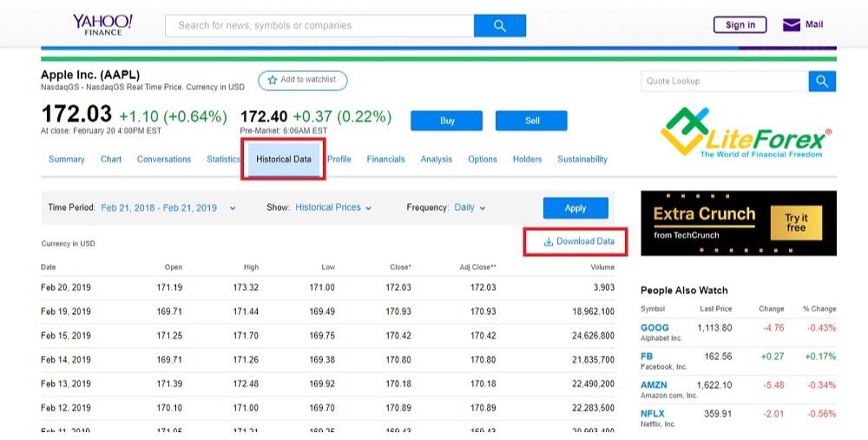
Task: Click the download arrow icon beside Download Data
Action: [x=549, y=242]
